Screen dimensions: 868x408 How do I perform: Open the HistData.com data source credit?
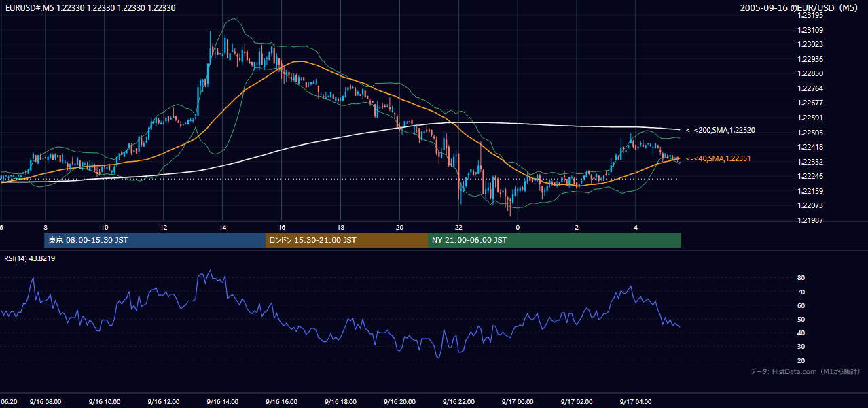(806, 371)
